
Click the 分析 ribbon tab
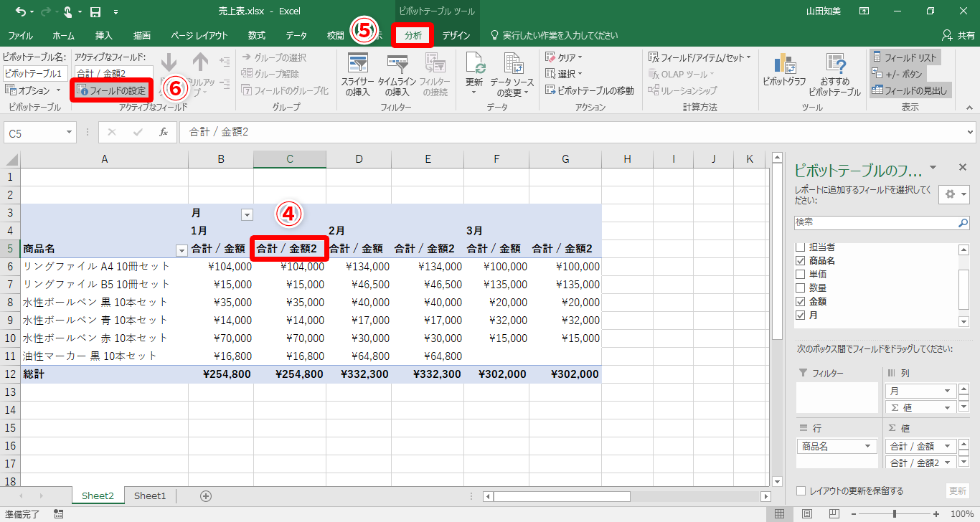tap(413, 36)
